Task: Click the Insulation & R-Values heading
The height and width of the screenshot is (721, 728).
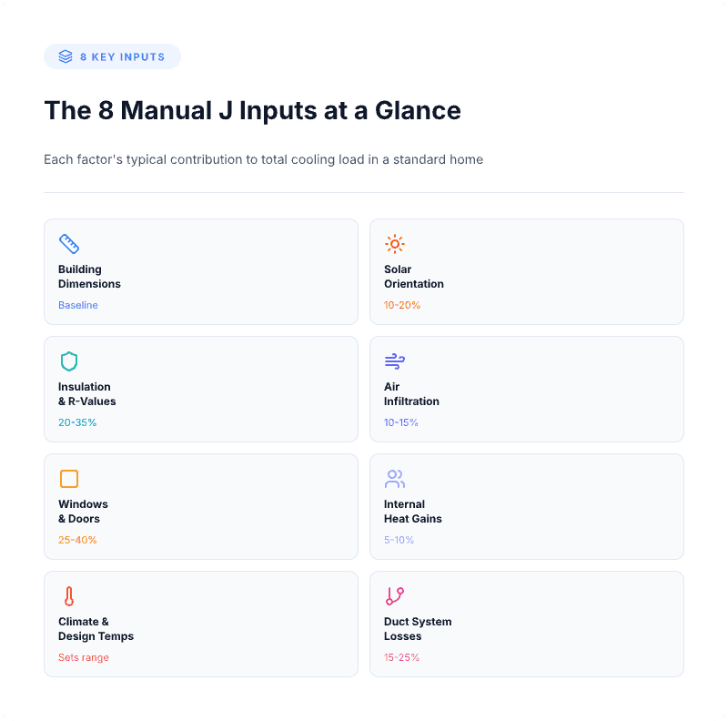Action: [x=87, y=394]
